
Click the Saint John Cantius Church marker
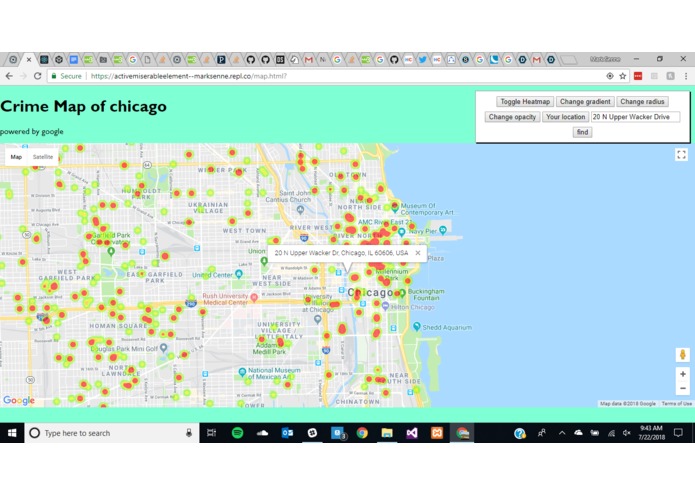(x=300, y=210)
